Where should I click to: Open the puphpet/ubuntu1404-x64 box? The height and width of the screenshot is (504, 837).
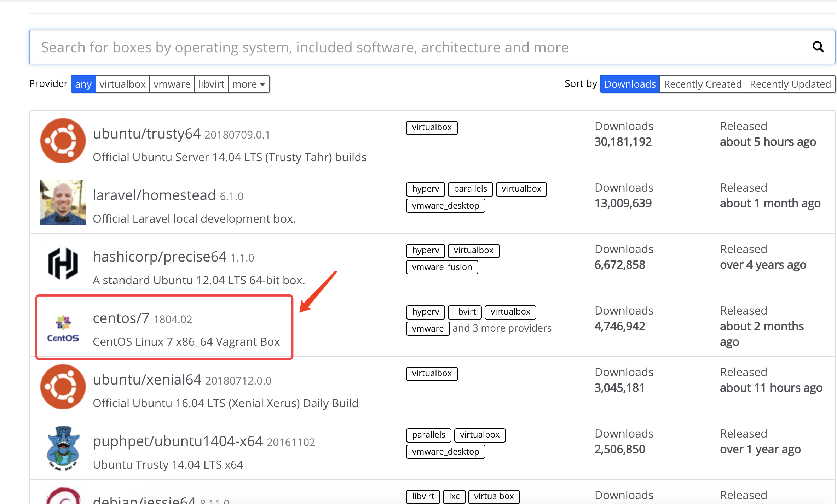click(178, 441)
